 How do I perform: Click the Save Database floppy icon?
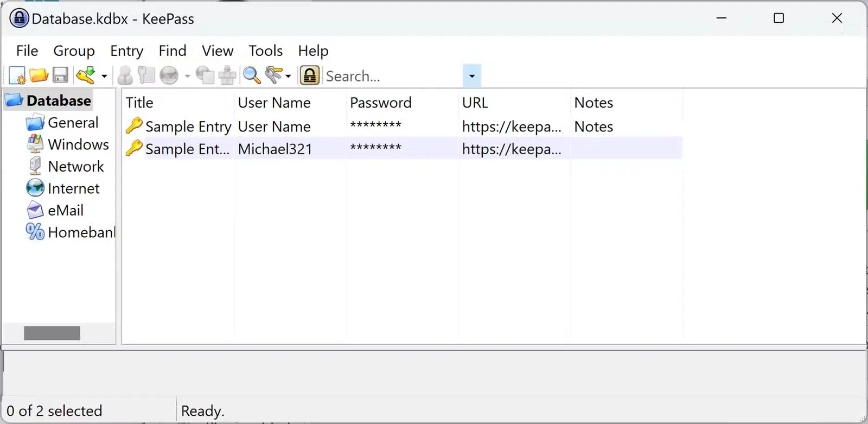click(60, 75)
